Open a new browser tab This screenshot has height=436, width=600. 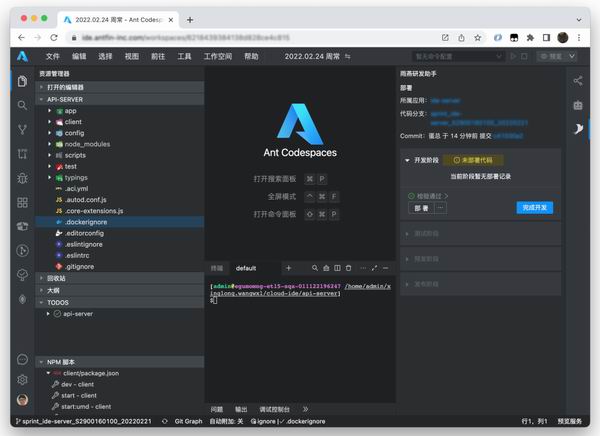(x=190, y=20)
